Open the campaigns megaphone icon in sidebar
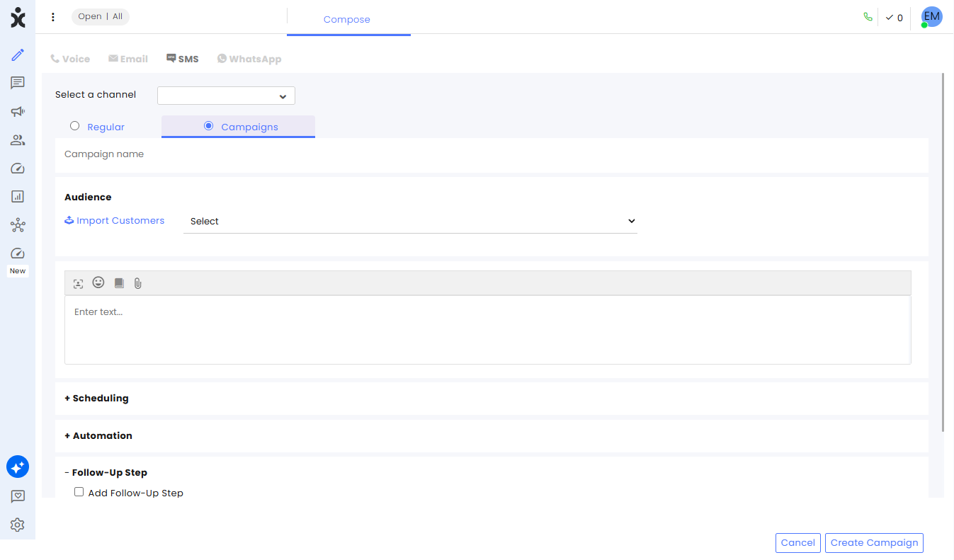This screenshot has height=560, width=954. click(18, 111)
